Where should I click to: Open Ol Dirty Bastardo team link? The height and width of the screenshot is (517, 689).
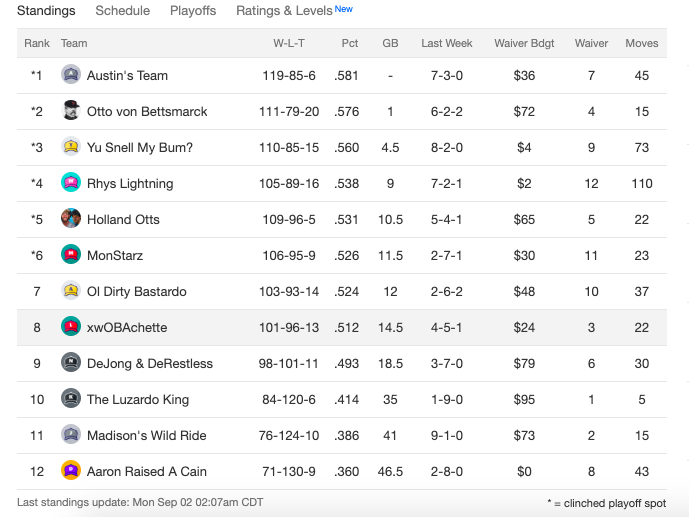pos(137,291)
